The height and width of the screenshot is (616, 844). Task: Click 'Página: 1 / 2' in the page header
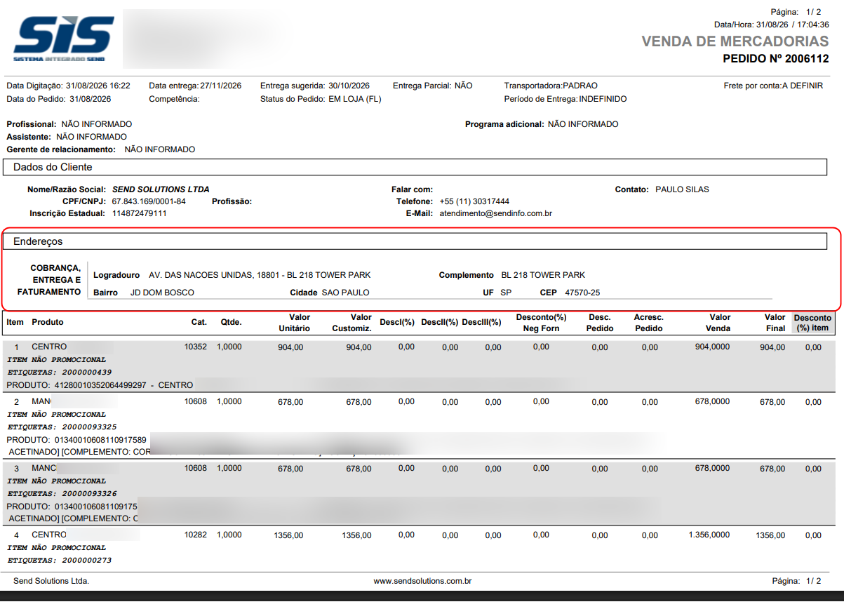click(x=796, y=12)
